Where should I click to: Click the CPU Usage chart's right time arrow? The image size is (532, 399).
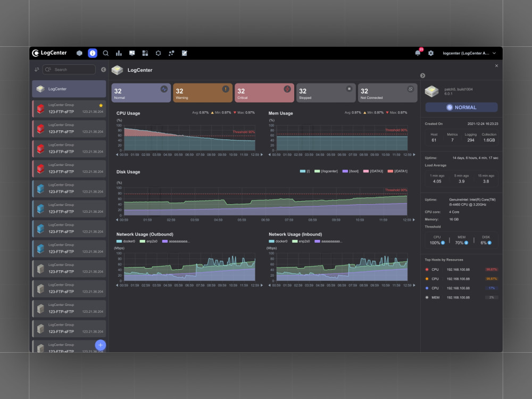click(262, 155)
